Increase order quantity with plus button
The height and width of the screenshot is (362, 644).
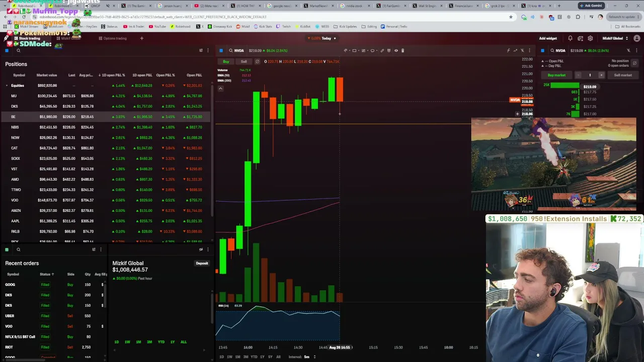pyautogui.click(x=601, y=75)
